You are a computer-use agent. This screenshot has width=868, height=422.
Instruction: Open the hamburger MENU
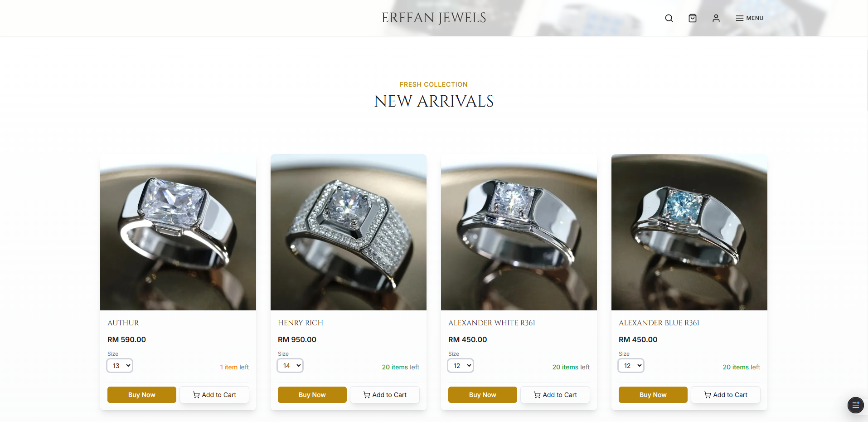click(x=750, y=18)
